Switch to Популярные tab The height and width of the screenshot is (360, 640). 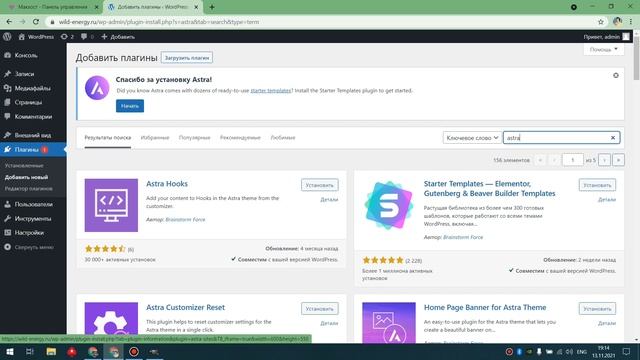194,138
